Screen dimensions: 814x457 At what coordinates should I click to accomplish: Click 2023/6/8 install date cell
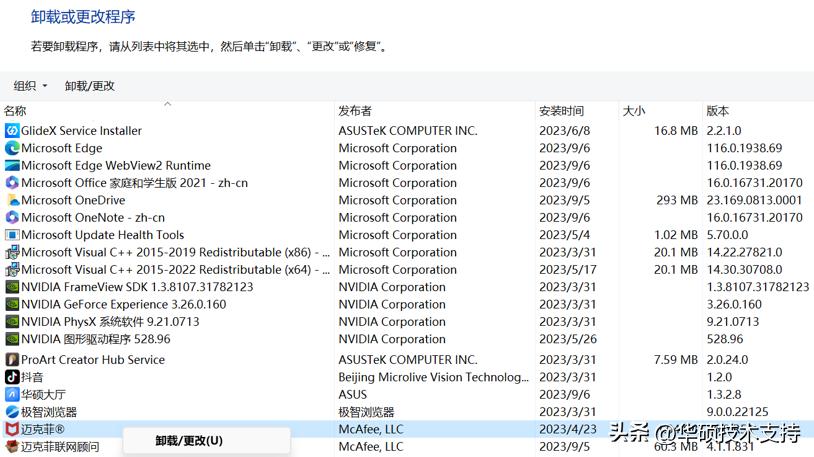pos(564,131)
